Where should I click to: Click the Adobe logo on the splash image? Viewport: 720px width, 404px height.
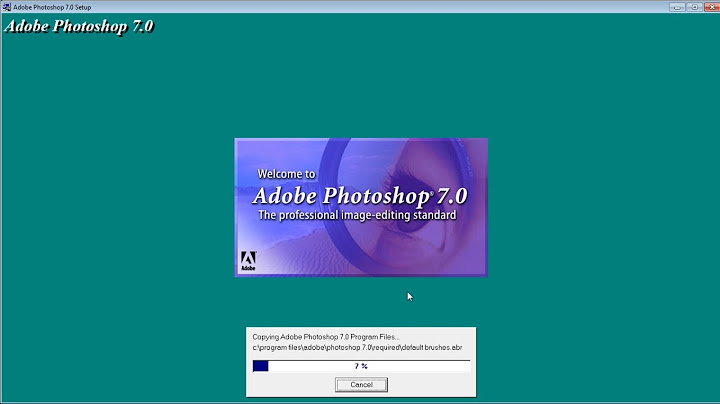tap(248, 261)
